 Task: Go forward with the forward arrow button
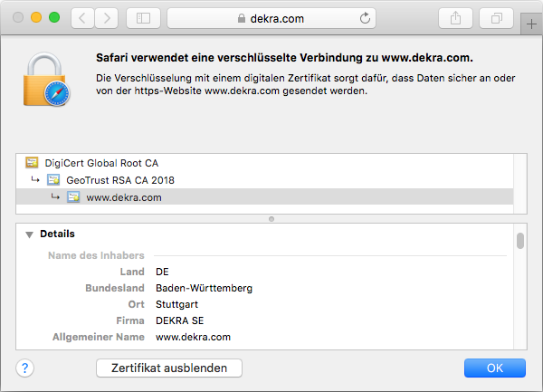coord(106,18)
